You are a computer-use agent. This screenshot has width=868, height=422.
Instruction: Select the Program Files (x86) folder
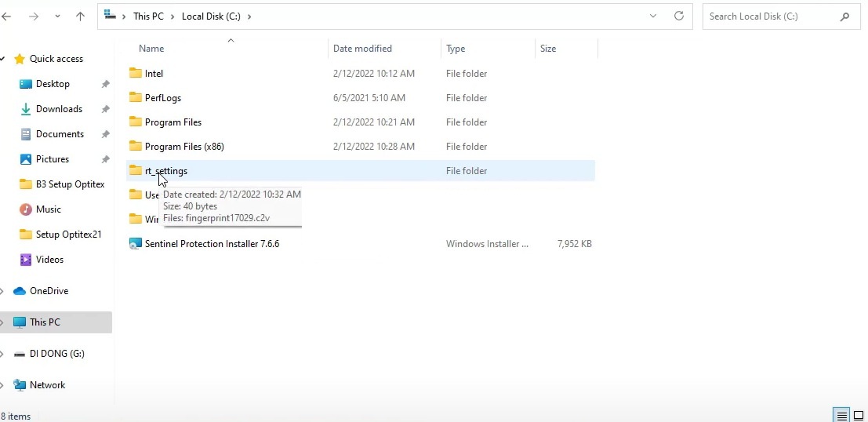(184, 147)
